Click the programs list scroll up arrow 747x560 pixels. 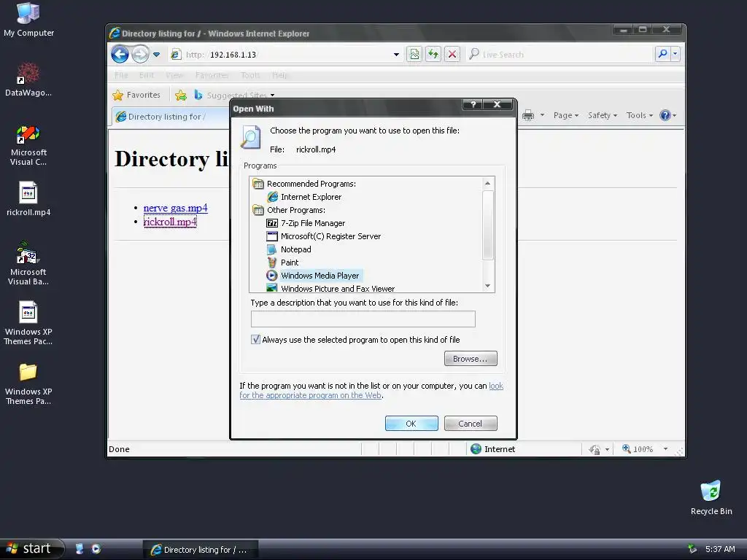pyautogui.click(x=487, y=183)
